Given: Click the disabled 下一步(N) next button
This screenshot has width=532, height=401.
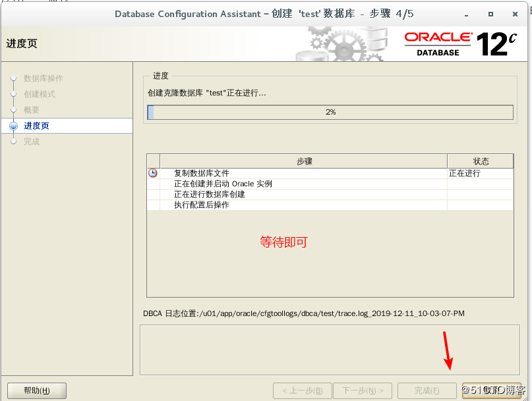Looking at the screenshot, I should click(363, 391).
